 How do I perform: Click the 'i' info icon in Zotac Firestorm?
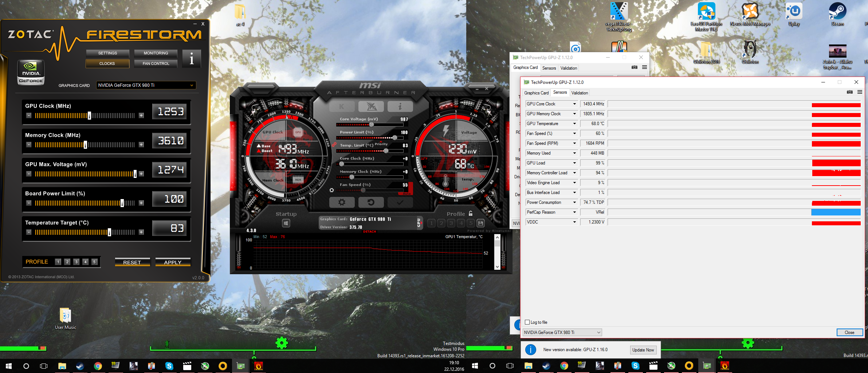point(192,58)
